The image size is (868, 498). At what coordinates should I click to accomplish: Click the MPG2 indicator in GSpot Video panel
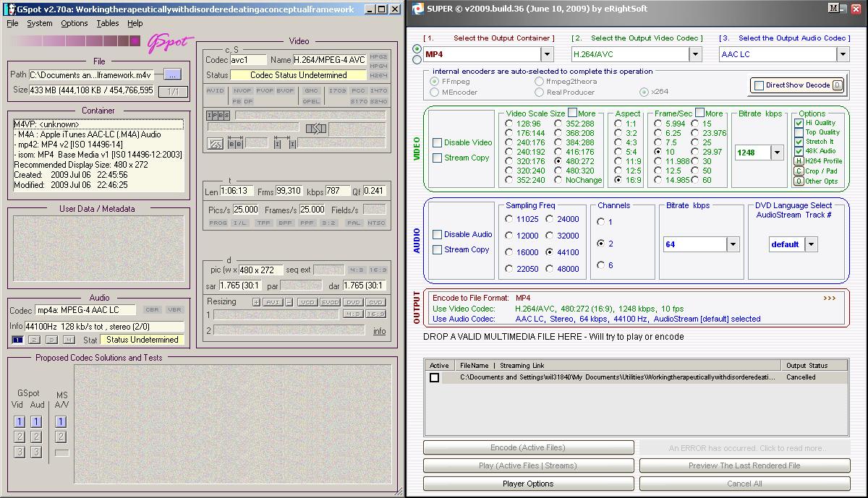click(378, 56)
